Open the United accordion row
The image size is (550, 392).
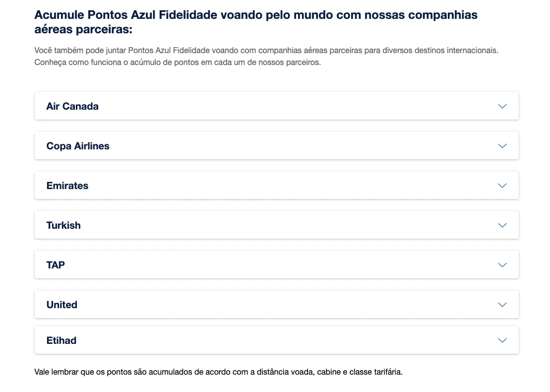coord(276,304)
